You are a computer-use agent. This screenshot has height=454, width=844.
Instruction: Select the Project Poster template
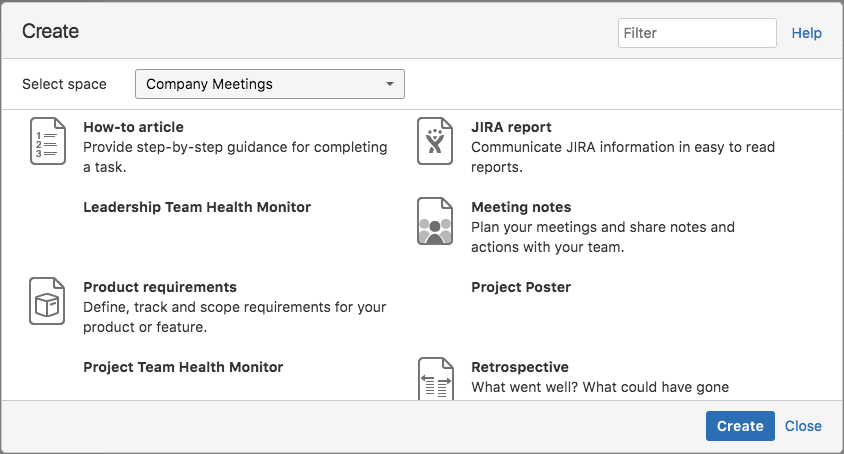521,287
